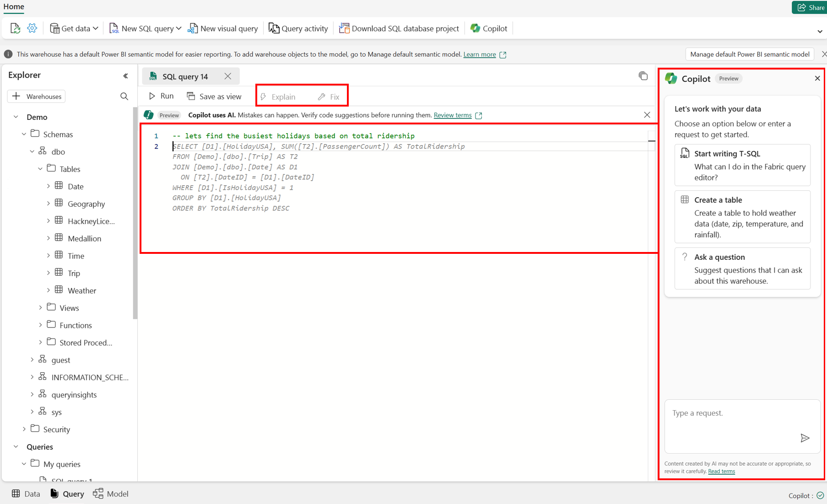Switch to the Data view
This screenshot has width=827, height=504.
(26, 494)
